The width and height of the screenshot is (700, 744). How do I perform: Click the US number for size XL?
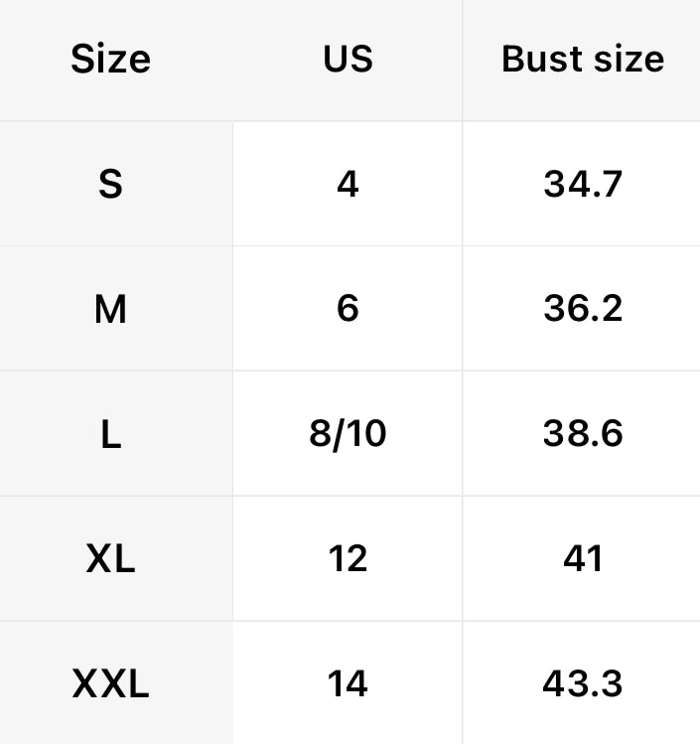pyautogui.click(x=348, y=560)
